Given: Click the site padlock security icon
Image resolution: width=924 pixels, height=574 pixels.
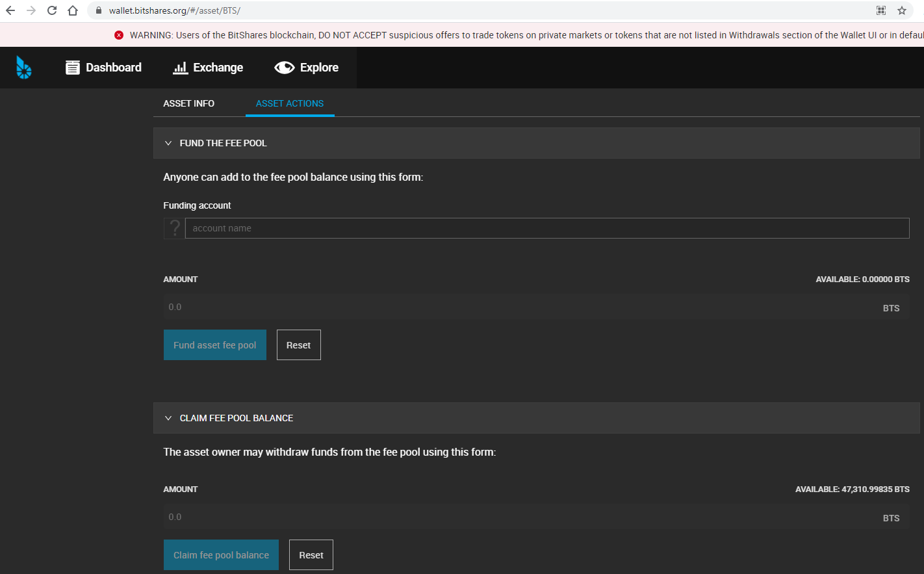Looking at the screenshot, I should [x=99, y=10].
